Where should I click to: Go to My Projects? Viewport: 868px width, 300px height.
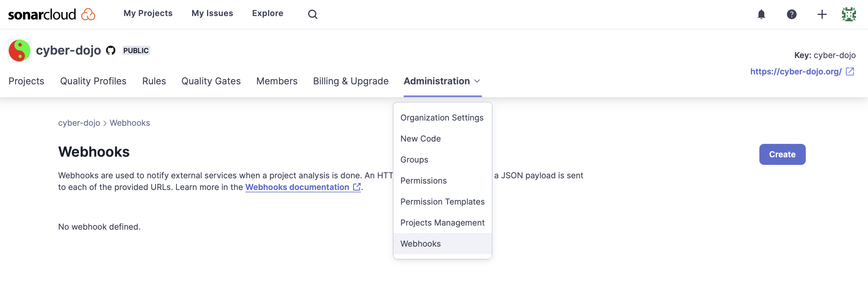(148, 13)
